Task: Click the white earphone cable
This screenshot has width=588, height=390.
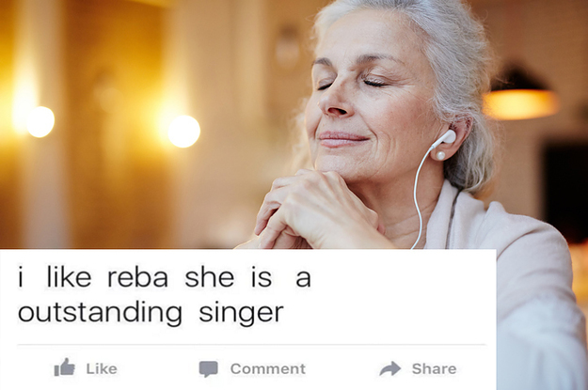Action: pyautogui.click(x=420, y=195)
